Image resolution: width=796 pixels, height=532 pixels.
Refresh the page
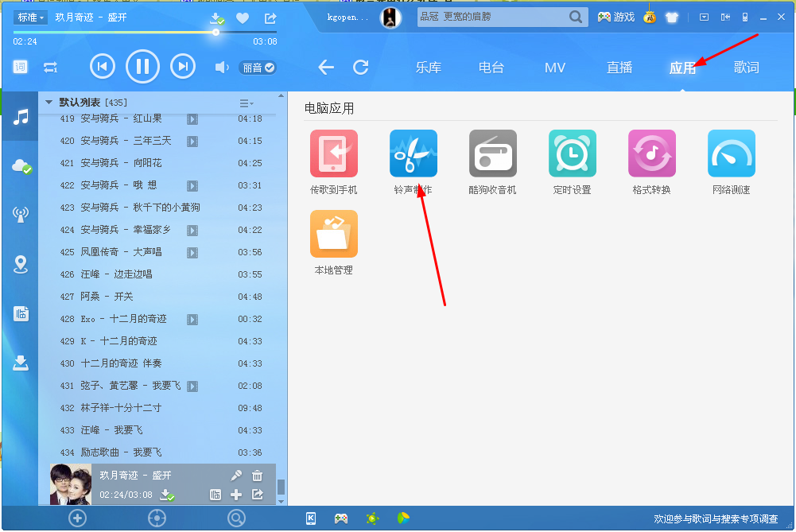[361, 67]
